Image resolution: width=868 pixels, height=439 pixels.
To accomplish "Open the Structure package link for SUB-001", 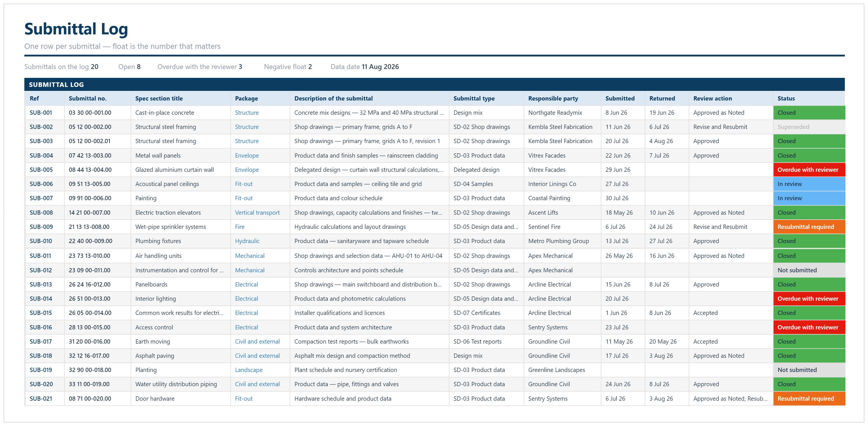I will point(247,113).
